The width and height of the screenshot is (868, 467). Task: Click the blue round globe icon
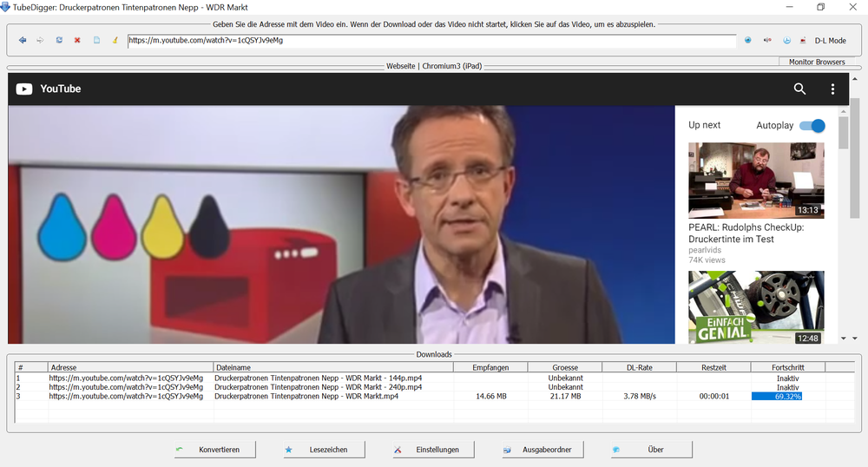point(748,41)
